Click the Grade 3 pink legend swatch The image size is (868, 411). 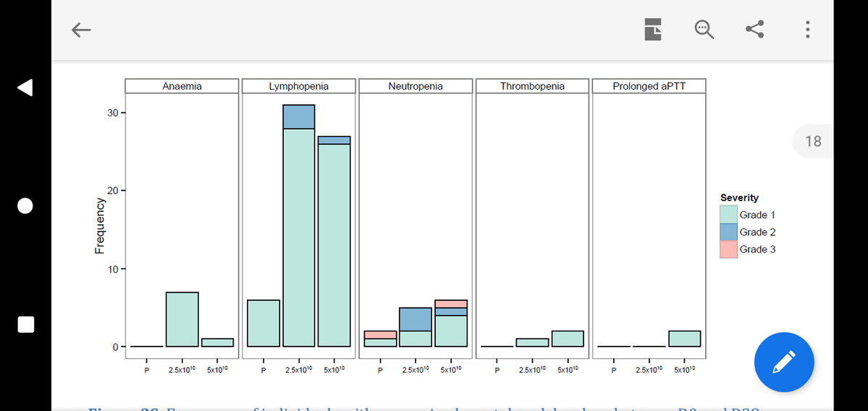point(728,250)
